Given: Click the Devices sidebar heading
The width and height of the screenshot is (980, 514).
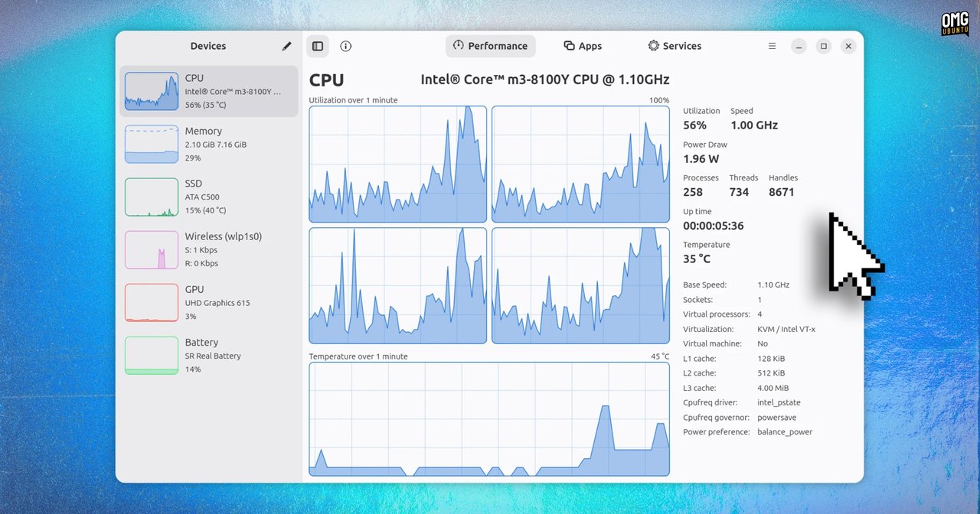Looking at the screenshot, I should pos(208,46).
